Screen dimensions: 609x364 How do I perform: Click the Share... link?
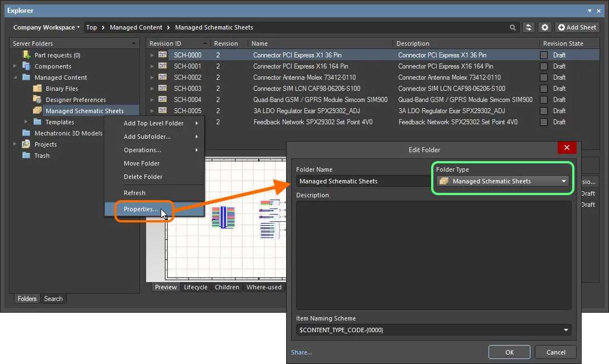(301, 352)
